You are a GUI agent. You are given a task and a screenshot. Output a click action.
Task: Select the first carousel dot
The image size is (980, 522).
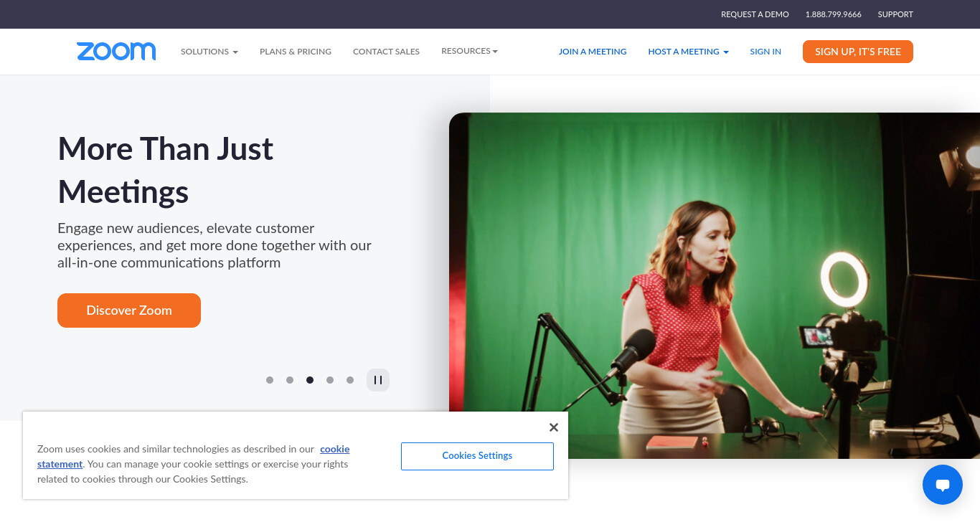coord(270,380)
